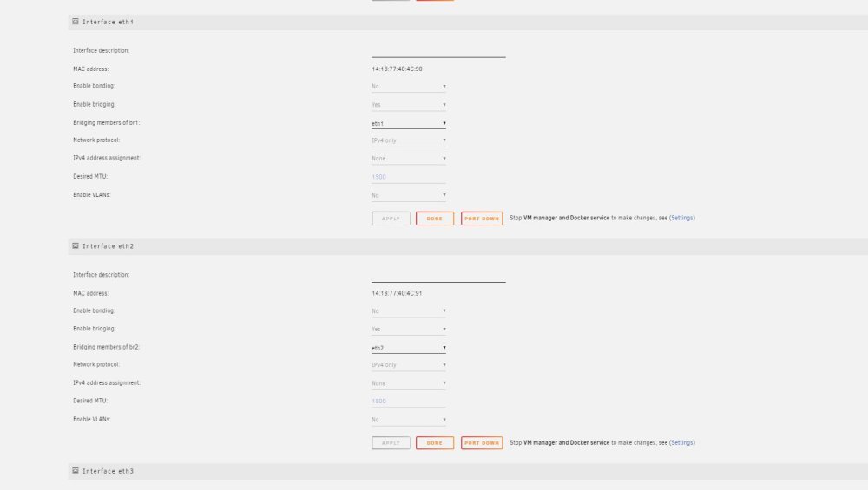Open Bridging members of br2 dropdown
This screenshot has height=490, width=868.
click(x=409, y=348)
